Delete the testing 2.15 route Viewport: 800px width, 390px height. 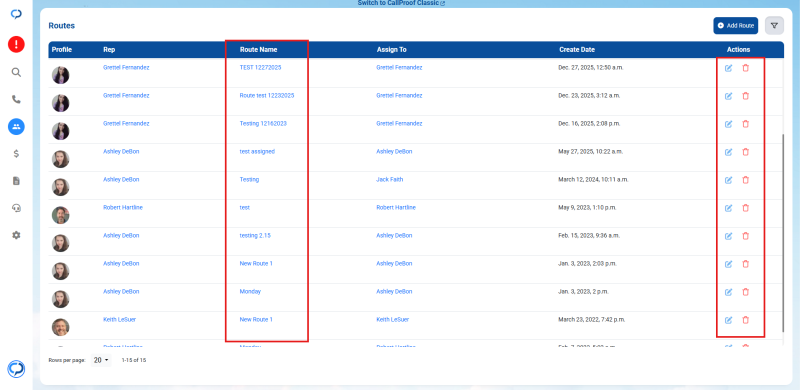pyautogui.click(x=745, y=236)
